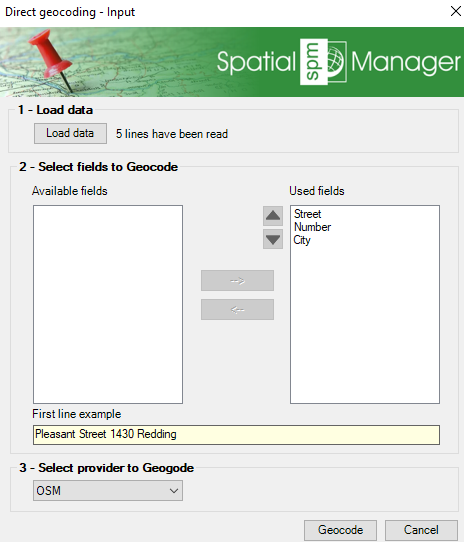
Task: Move selected field up with up arrow
Action: 273,216
